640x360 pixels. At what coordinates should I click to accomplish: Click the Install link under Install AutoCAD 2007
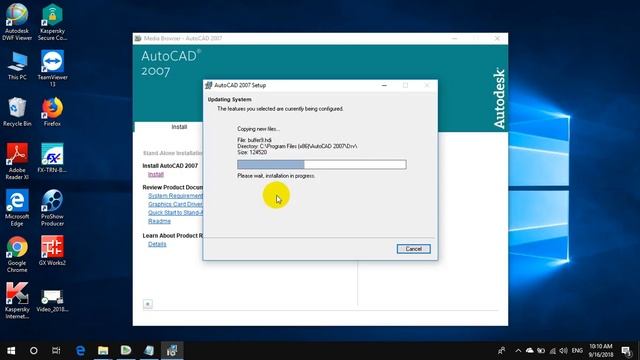[156, 174]
